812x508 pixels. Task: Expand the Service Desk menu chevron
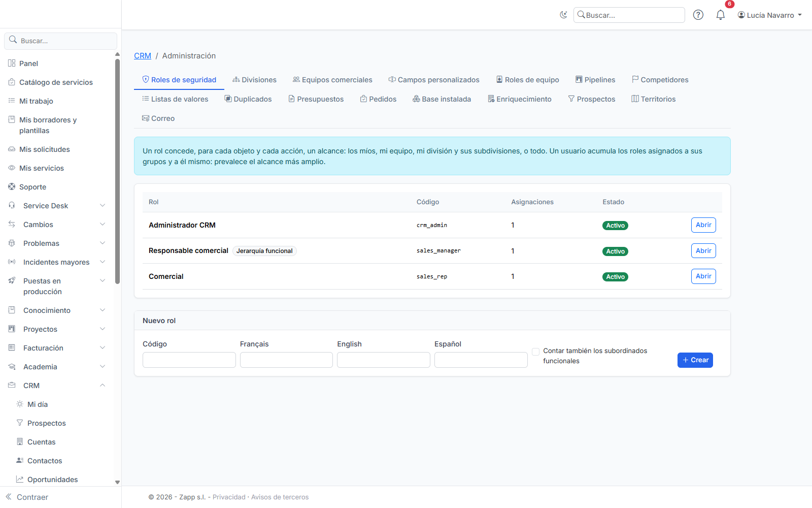pyautogui.click(x=103, y=205)
